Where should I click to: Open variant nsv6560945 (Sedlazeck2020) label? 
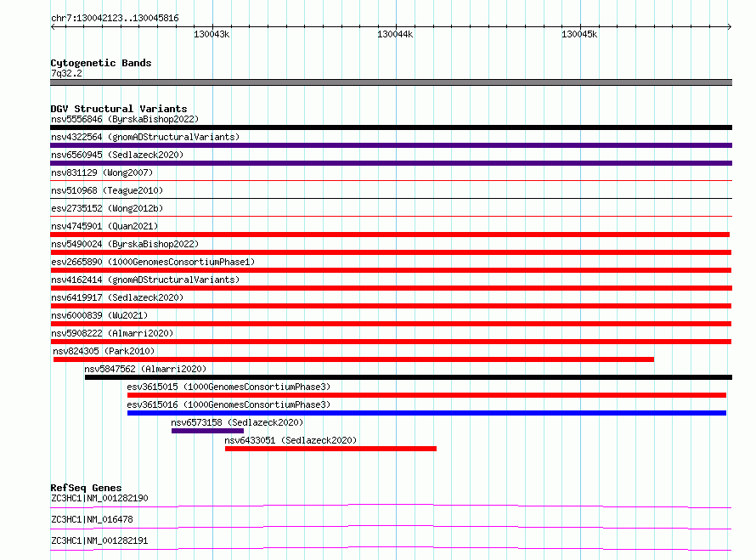[117, 155]
